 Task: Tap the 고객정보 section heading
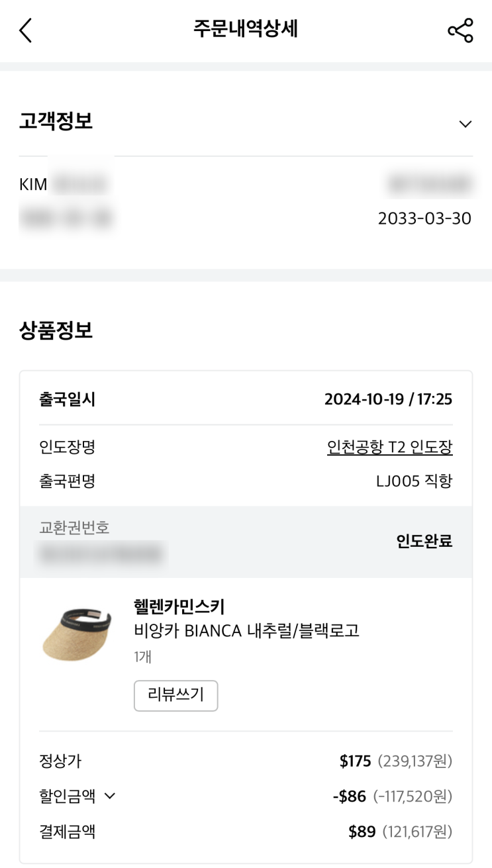pyautogui.click(x=56, y=121)
